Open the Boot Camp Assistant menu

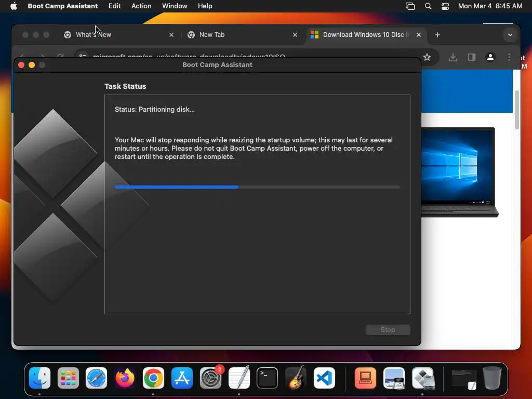[x=62, y=6]
